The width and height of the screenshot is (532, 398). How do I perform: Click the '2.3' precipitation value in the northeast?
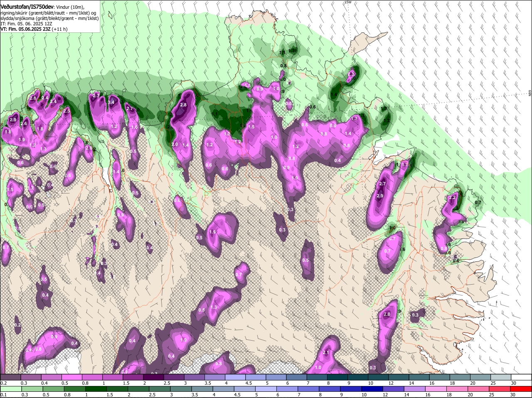[x=351, y=74]
